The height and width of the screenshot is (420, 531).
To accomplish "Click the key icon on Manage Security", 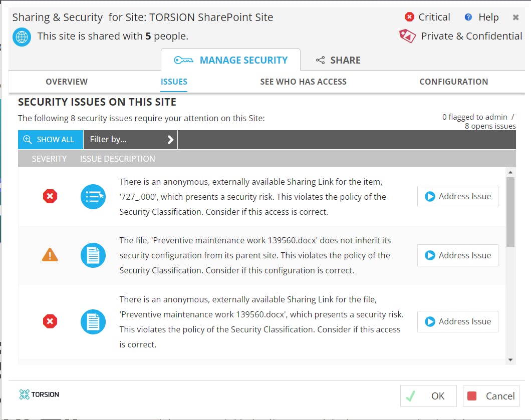I will tap(183, 60).
